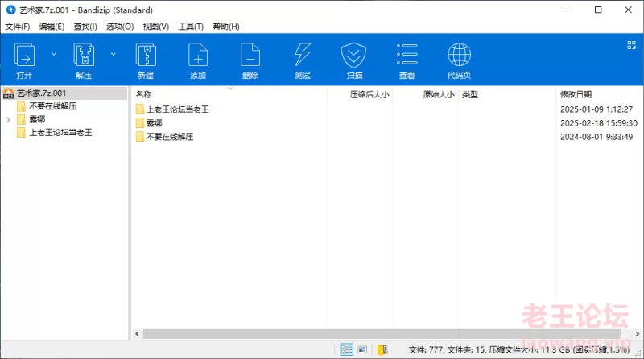Click status text 文件: 777

click(x=426, y=350)
